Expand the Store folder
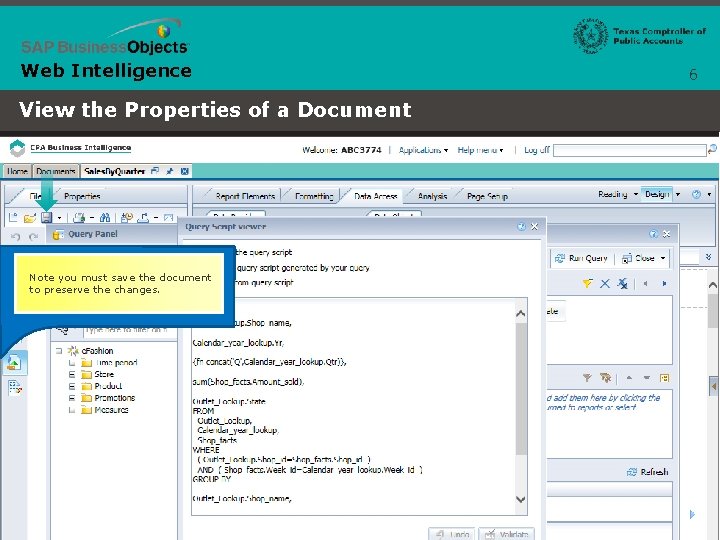The image size is (720, 540). (x=72, y=375)
